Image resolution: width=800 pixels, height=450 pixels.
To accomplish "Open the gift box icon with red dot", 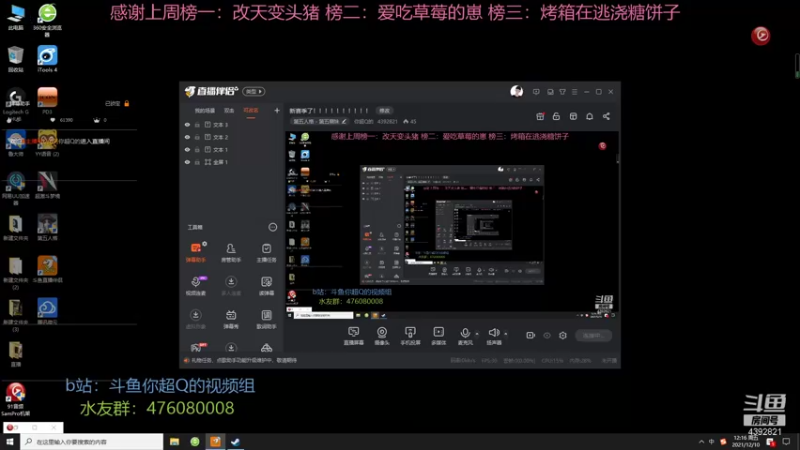I will (x=540, y=116).
